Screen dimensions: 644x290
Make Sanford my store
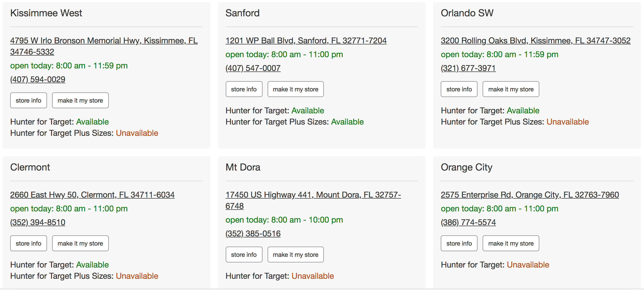296,89
